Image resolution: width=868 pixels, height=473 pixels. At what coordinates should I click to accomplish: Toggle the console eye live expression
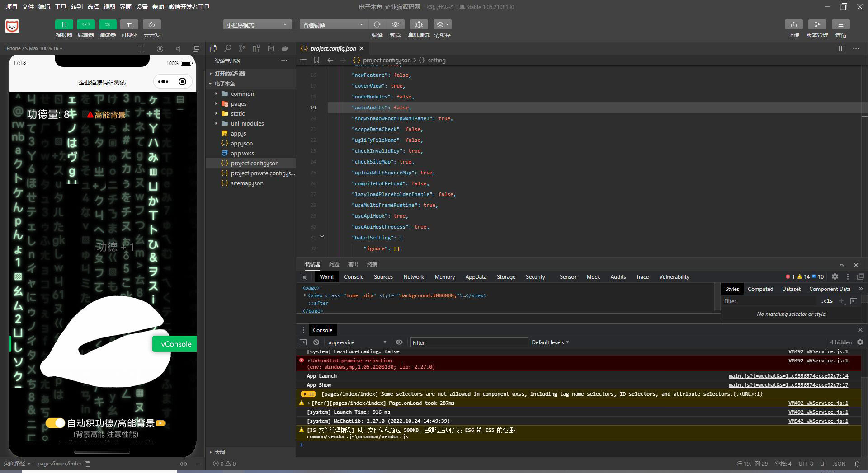click(399, 342)
